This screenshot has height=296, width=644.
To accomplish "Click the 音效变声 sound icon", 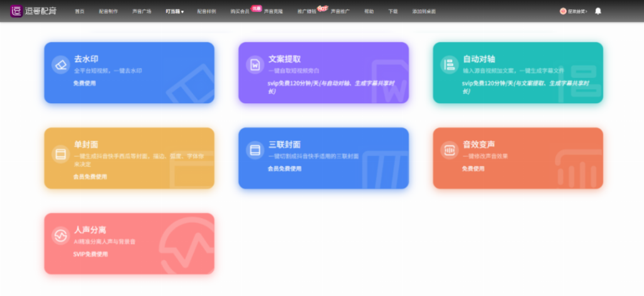I will (x=449, y=150).
